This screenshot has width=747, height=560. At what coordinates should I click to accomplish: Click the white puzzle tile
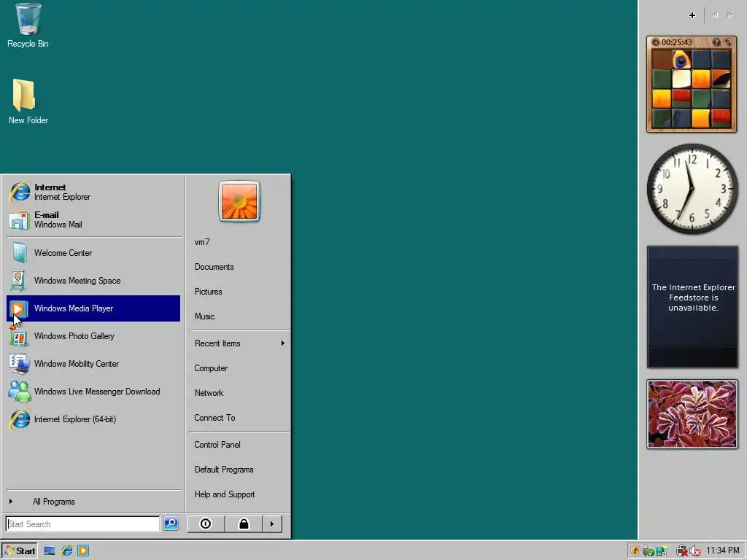(682, 79)
